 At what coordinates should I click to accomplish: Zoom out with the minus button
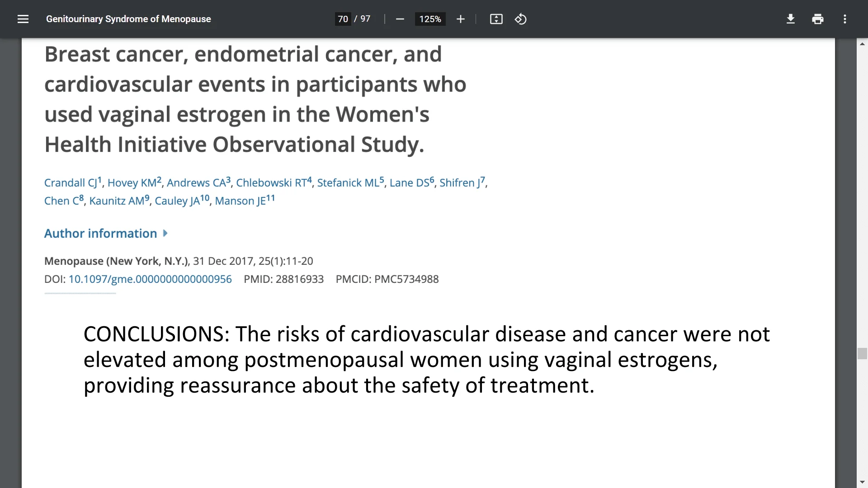(x=400, y=19)
